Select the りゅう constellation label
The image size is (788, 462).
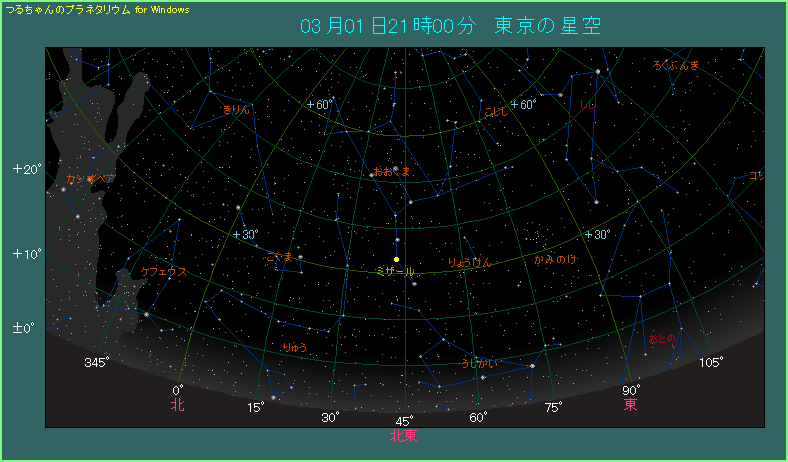[x=295, y=347]
